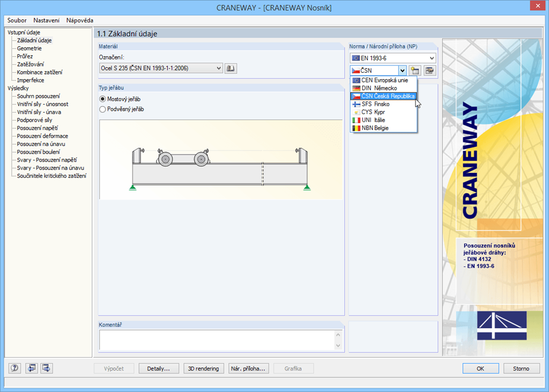Screen dimensions: 549x392
Task: Select Posouzení boulení in the tree
Action: (x=39, y=152)
